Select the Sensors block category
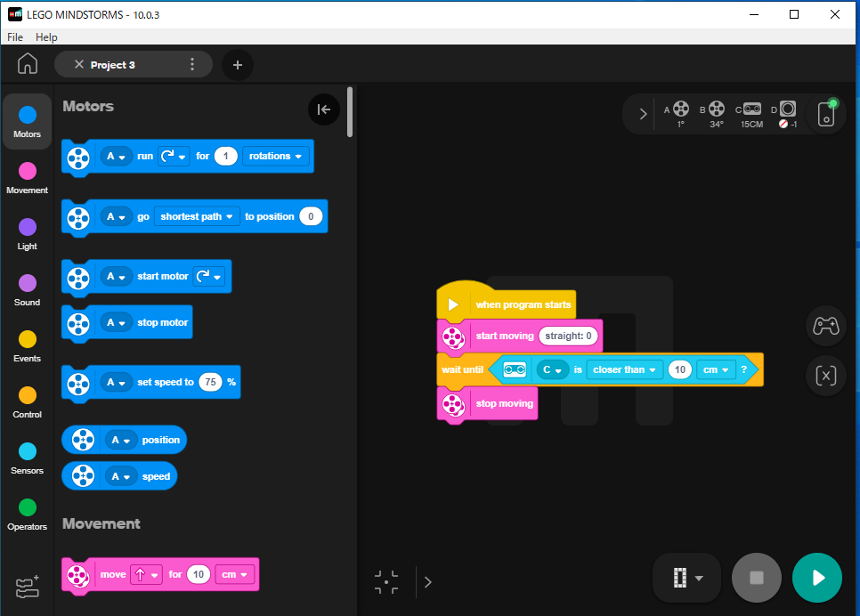Screen dimensions: 860x616 point(27,458)
